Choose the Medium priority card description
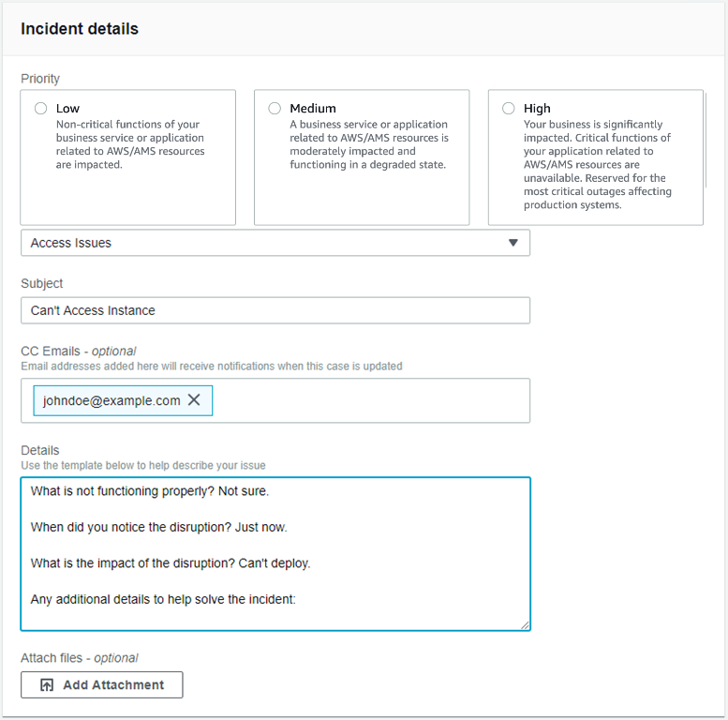Viewport: 728px width, 720px height. coord(368,144)
